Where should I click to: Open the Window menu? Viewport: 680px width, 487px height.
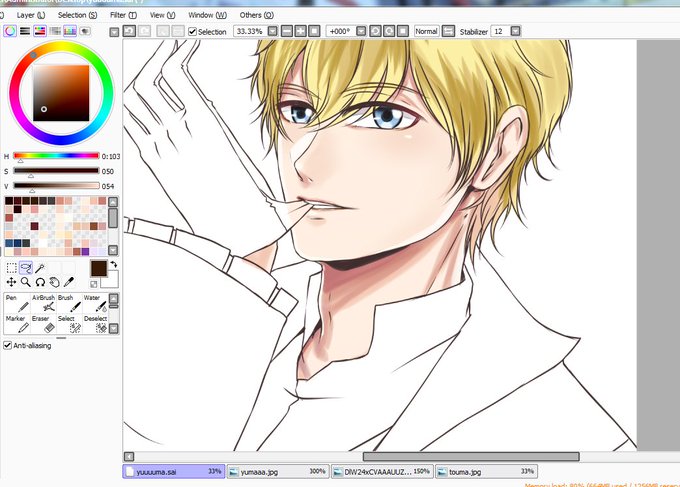click(x=207, y=15)
